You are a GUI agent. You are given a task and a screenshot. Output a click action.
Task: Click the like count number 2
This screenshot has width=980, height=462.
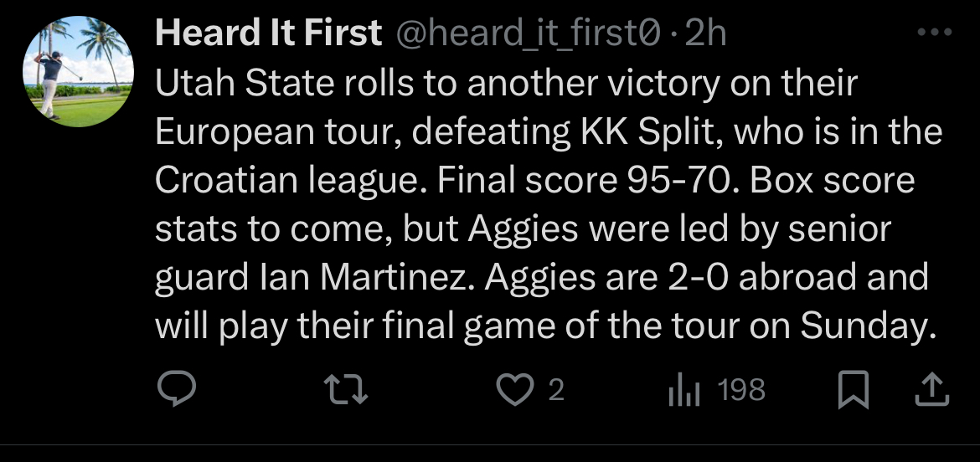tap(554, 390)
